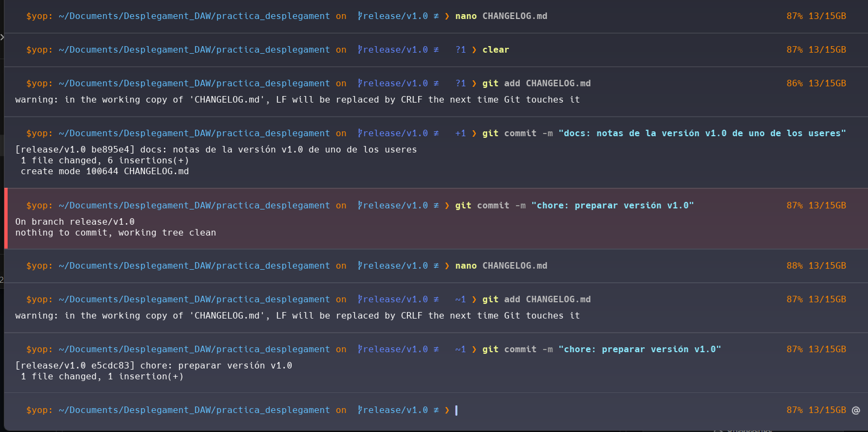Click the "1 file changed, 1 insertion(+)" output line
The height and width of the screenshot is (432, 868).
(102, 377)
